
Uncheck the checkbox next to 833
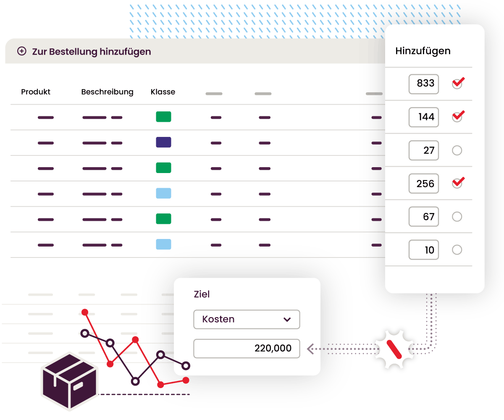click(457, 83)
